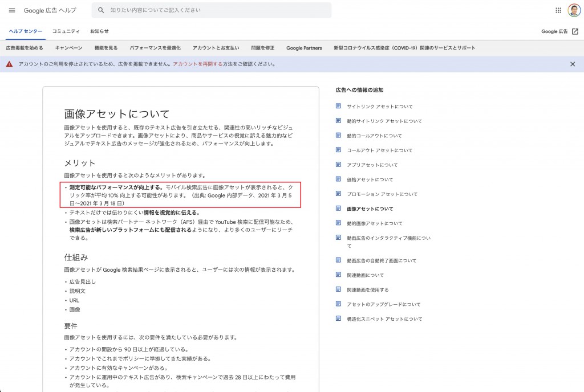Open アプリアセットについて article link
This screenshot has width=584, height=392.
372,165
